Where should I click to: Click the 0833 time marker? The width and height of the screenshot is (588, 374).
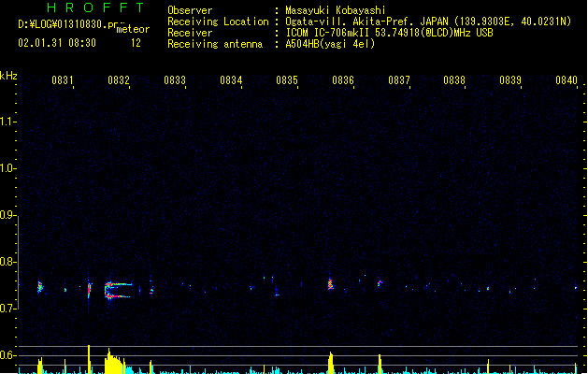[x=175, y=80]
